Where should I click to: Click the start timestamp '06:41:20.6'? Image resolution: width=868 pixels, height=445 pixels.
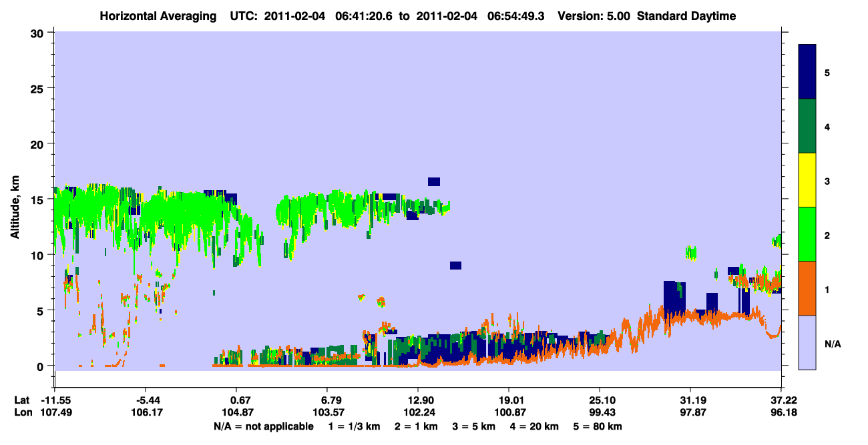tap(365, 16)
